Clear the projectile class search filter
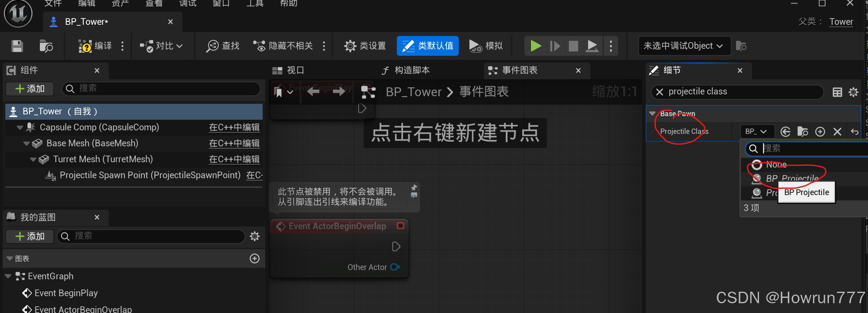 pos(659,92)
